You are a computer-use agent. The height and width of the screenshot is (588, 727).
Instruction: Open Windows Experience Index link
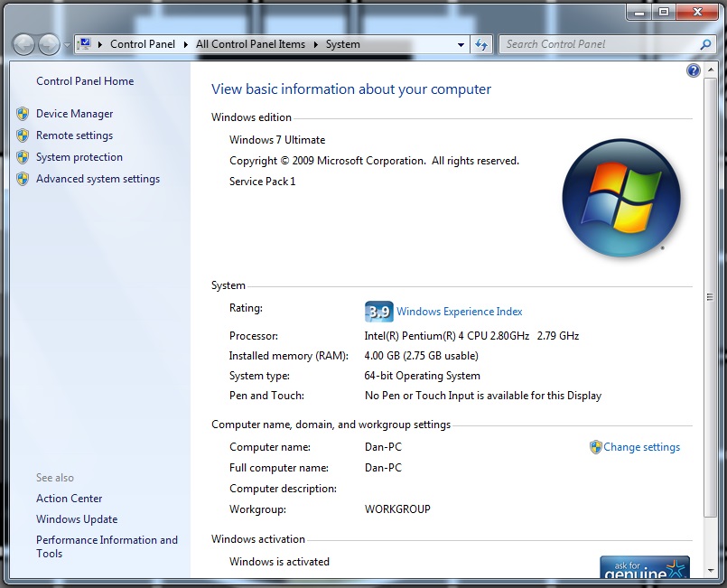tap(460, 312)
